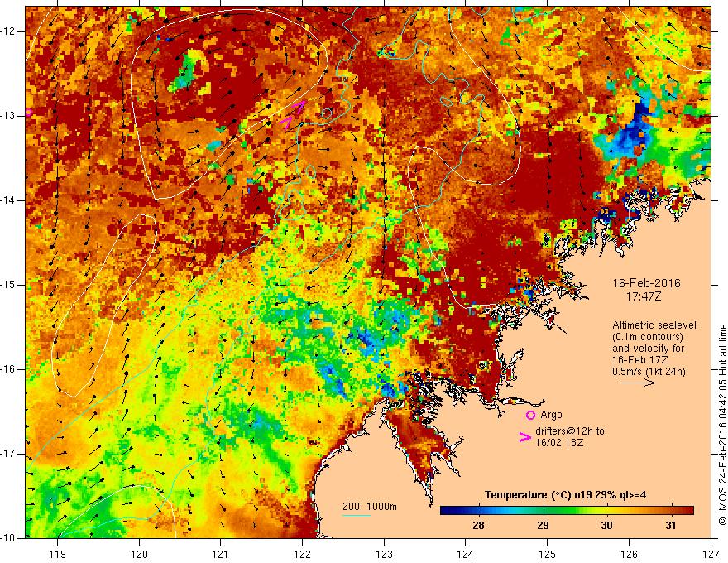Click the 0.5m/s velocity reference arrow

point(638,383)
